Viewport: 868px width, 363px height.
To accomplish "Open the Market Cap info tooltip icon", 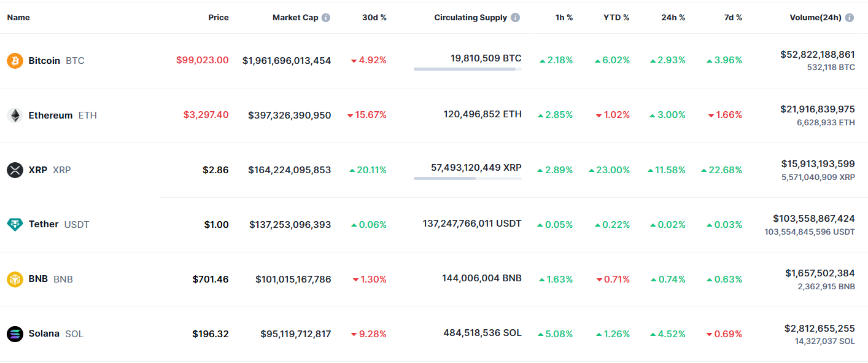I will pyautogui.click(x=326, y=17).
